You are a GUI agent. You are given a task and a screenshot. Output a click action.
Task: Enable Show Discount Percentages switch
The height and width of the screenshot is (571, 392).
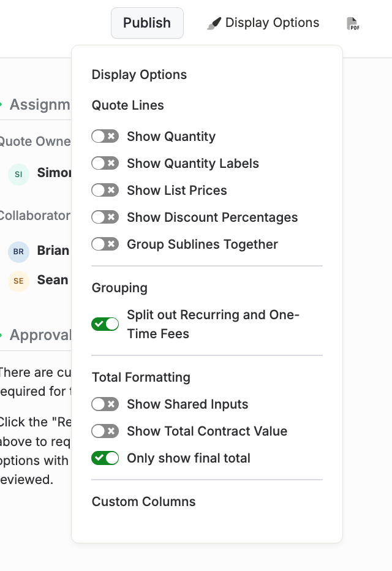click(105, 217)
